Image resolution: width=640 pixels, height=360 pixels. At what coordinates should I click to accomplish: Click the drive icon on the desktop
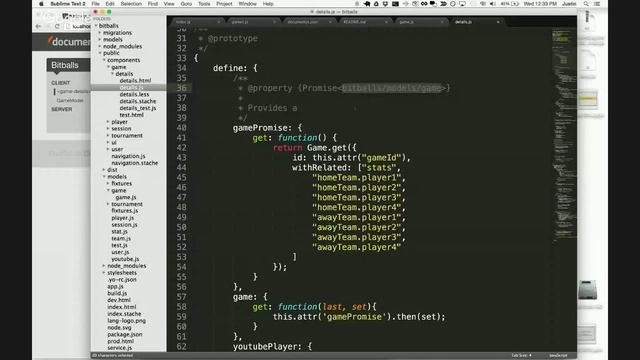[588, 290]
